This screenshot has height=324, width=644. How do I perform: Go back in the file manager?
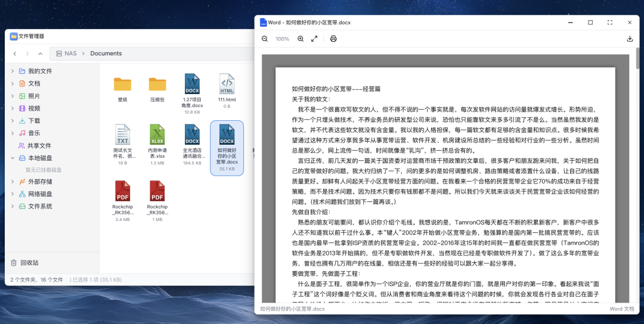[x=15, y=54]
